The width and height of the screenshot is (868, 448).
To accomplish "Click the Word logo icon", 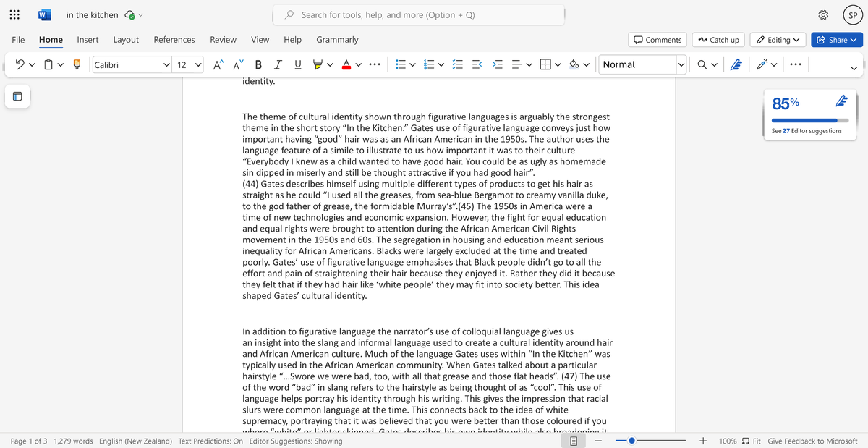I will tap(45, 14).
